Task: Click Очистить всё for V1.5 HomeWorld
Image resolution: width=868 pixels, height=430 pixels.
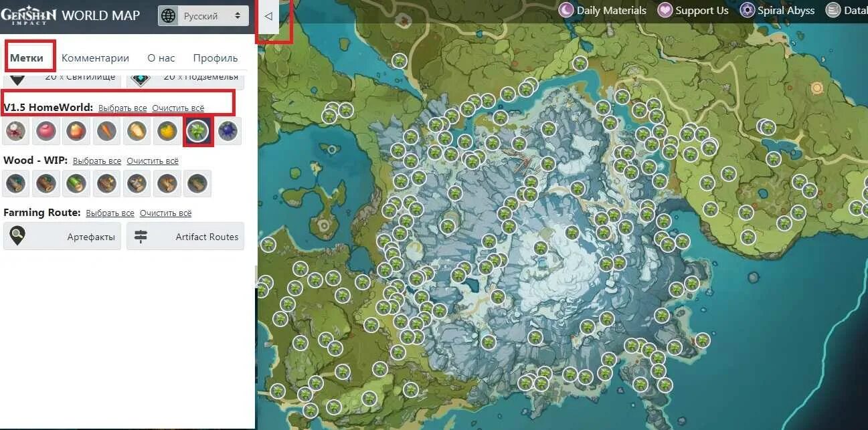Action: pos(178,108)
